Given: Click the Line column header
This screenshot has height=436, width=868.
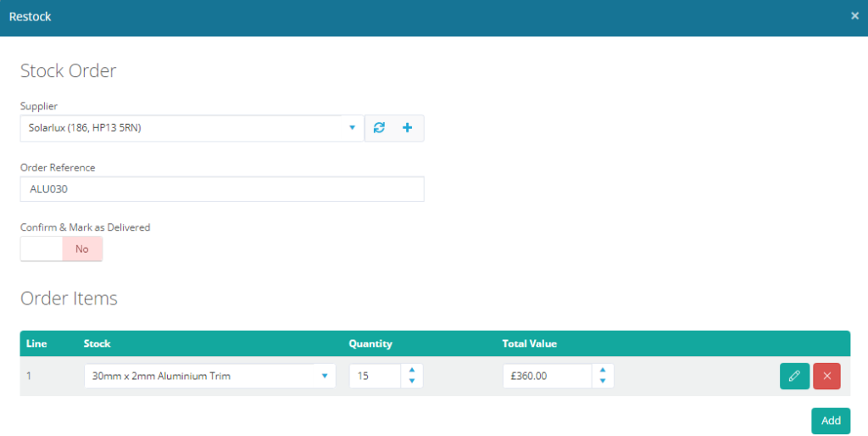Looking at the screenshot, I should coord(36,344).
